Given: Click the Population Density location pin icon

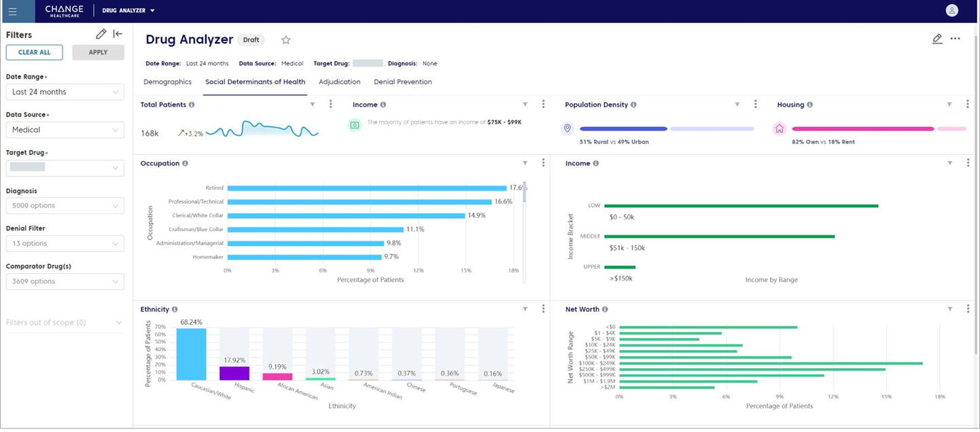Looking at the screenshot, I should point(567,128).
